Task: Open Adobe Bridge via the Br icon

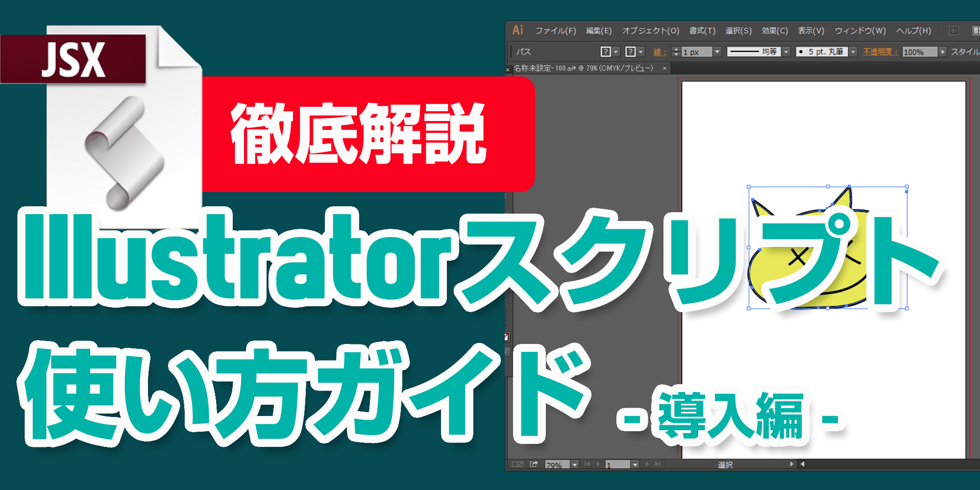Action: 954,30
